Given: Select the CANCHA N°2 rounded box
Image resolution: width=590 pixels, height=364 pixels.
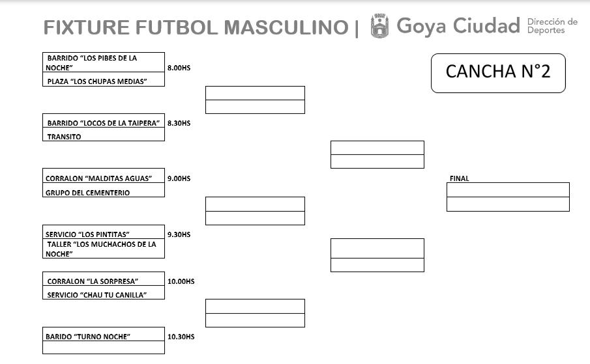Looking at the screenshot, I should (x=498, y=73).
